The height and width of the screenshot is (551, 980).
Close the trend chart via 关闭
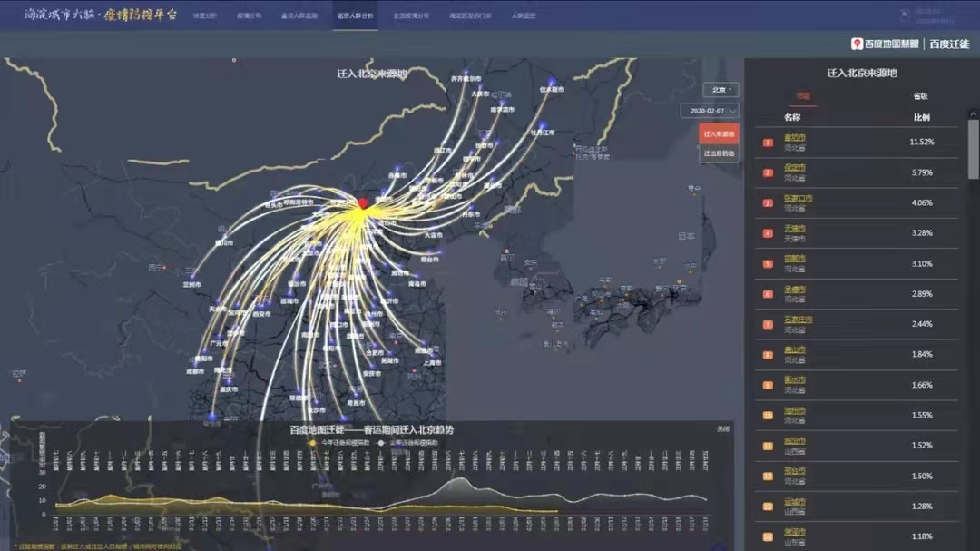722,428
